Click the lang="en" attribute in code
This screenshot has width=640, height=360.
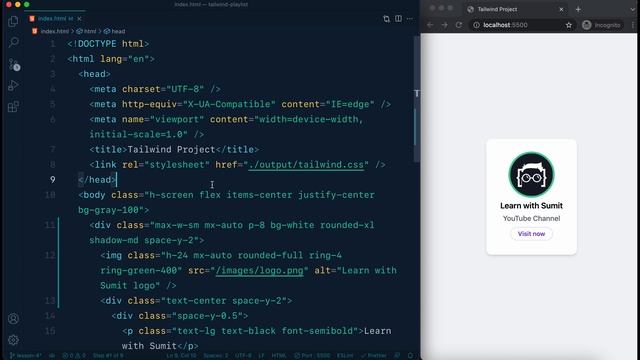click(124, 59)
